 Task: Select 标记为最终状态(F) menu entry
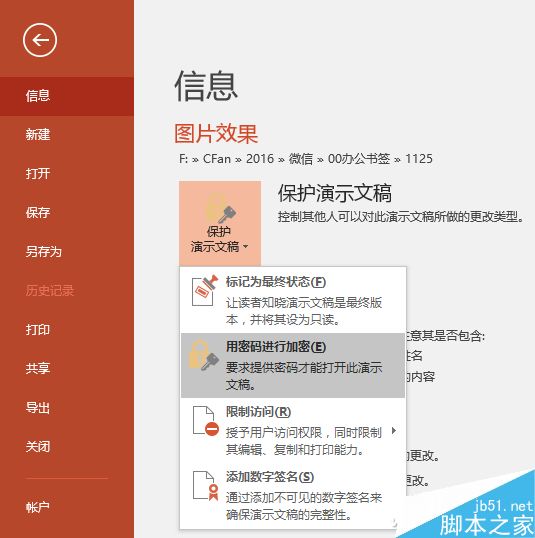click(292, 300)
